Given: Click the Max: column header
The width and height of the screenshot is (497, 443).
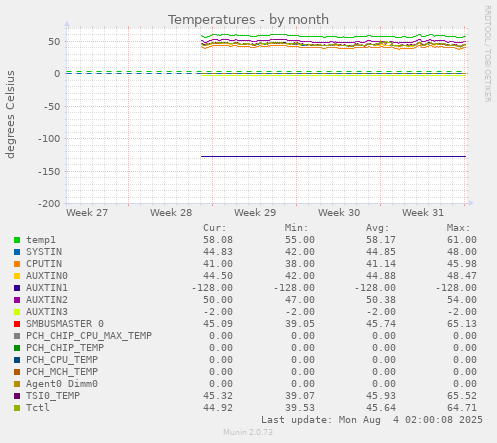Looking at the screenshot, I should [459, 228].
